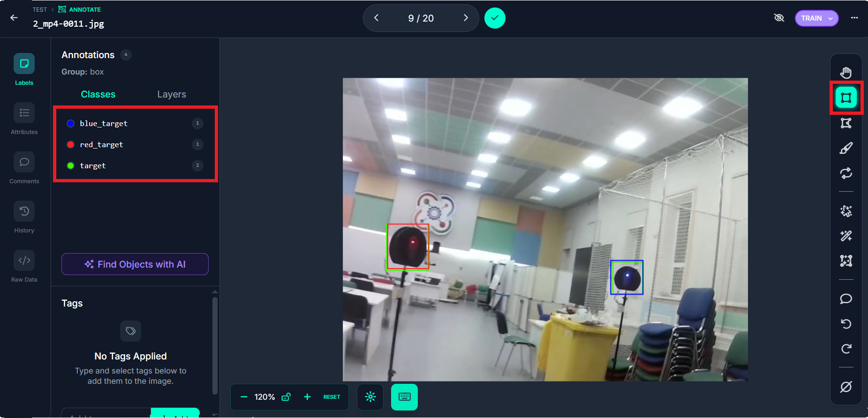Select the hand pan tool
The height and width of the screenshot is (418, 868).
846,73
